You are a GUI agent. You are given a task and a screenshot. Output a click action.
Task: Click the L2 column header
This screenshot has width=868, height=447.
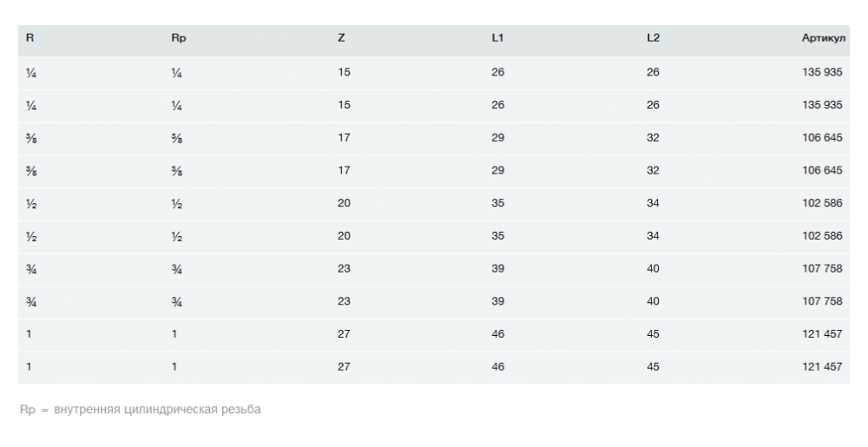tap(654, 39)
